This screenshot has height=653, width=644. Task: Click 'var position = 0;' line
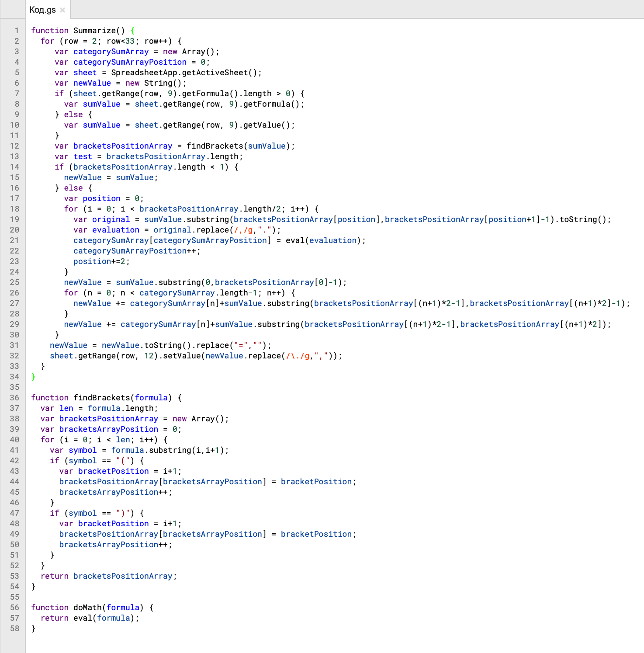point(104,198)
